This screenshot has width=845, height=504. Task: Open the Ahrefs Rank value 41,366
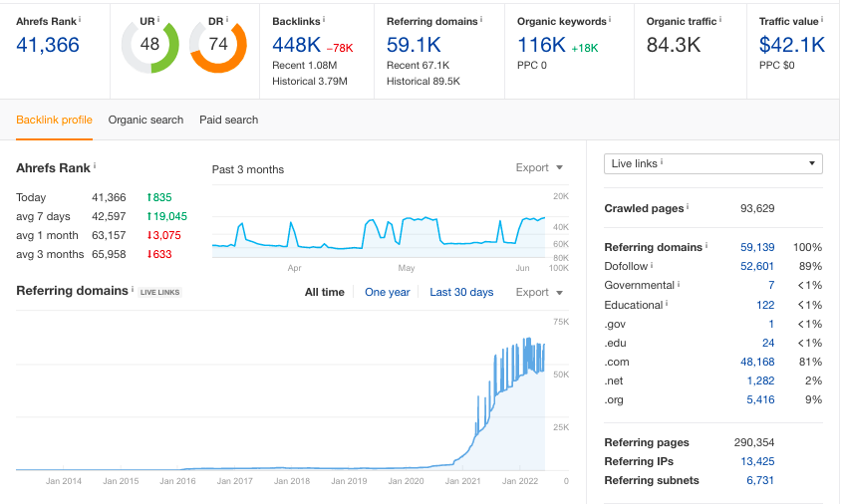[x=48, y=45]
